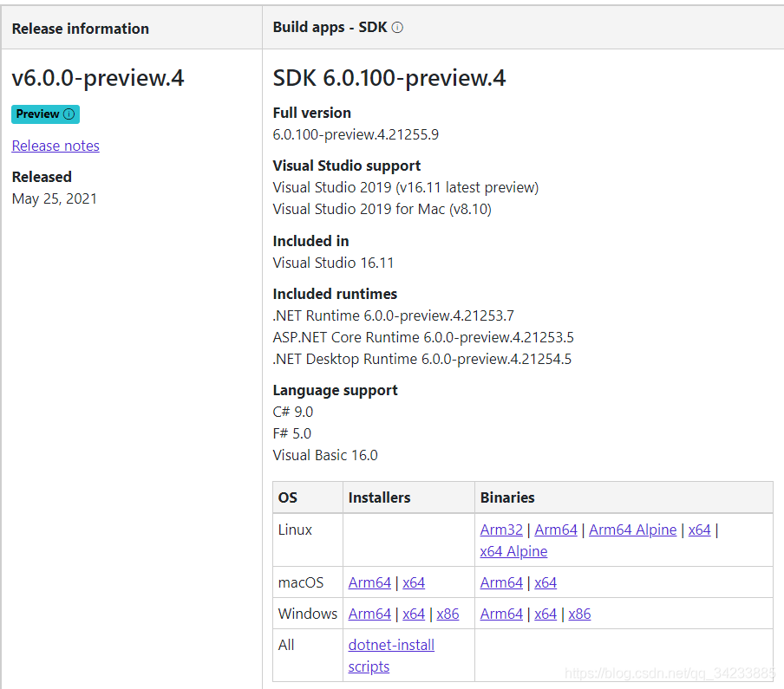The image size is (784, 689).
Task: Download macOS x64 binaries
Action: (545, 582)
